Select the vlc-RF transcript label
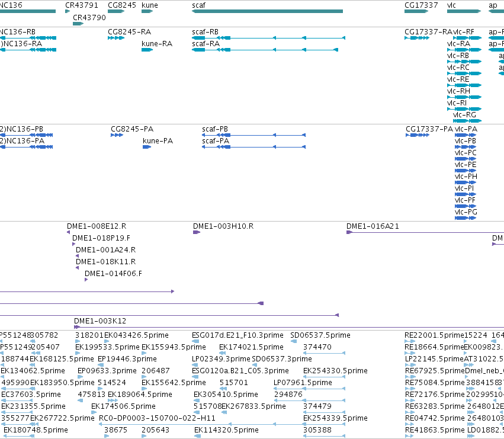 coord(464,32)
